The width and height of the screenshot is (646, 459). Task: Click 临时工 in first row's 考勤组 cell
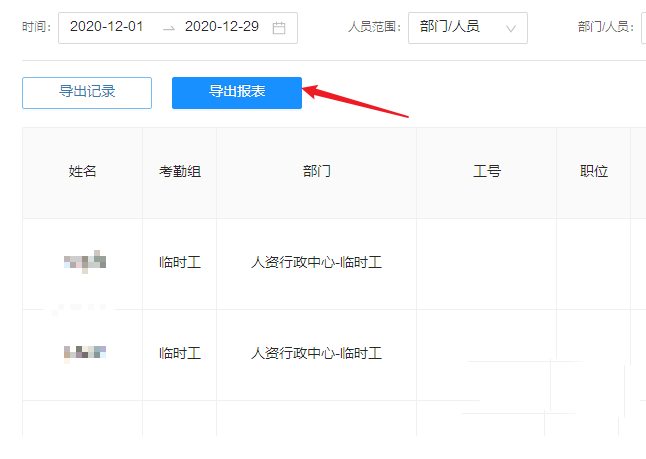coord(180,262)
